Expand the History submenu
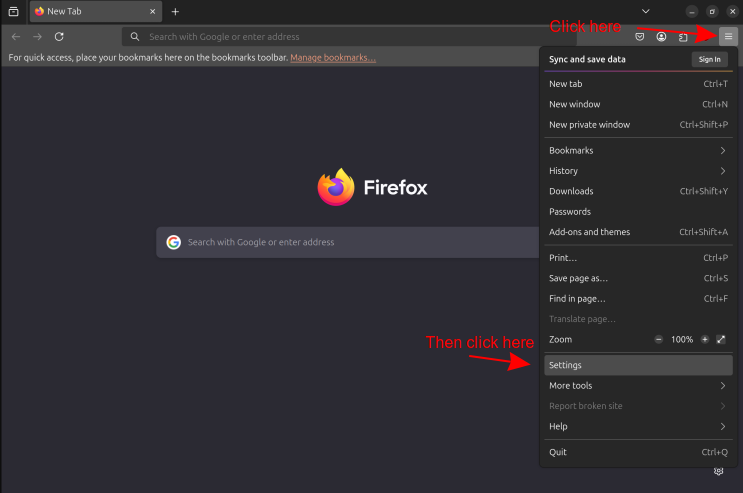 click(636, 171)
